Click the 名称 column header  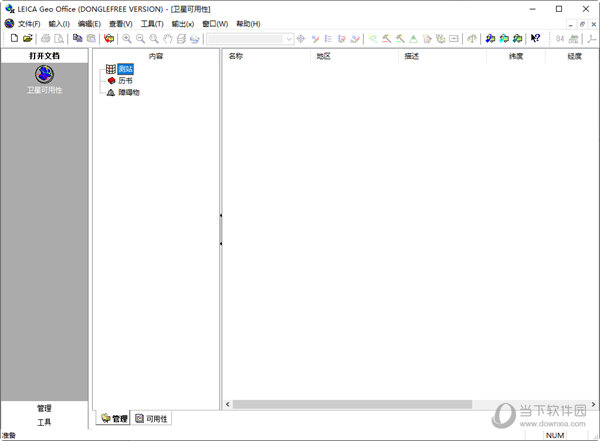tap(267, 56)
